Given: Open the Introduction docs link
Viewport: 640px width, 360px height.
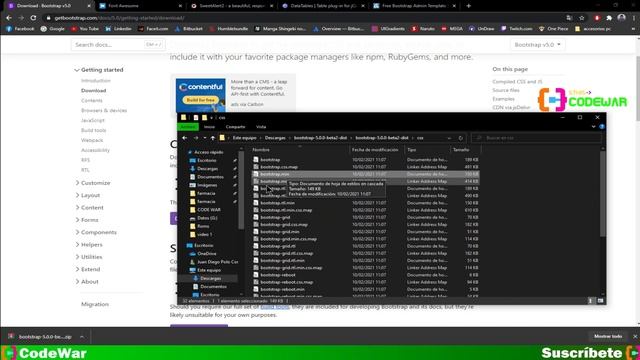Looking at the screenshot, I should [x=96, y=80].
